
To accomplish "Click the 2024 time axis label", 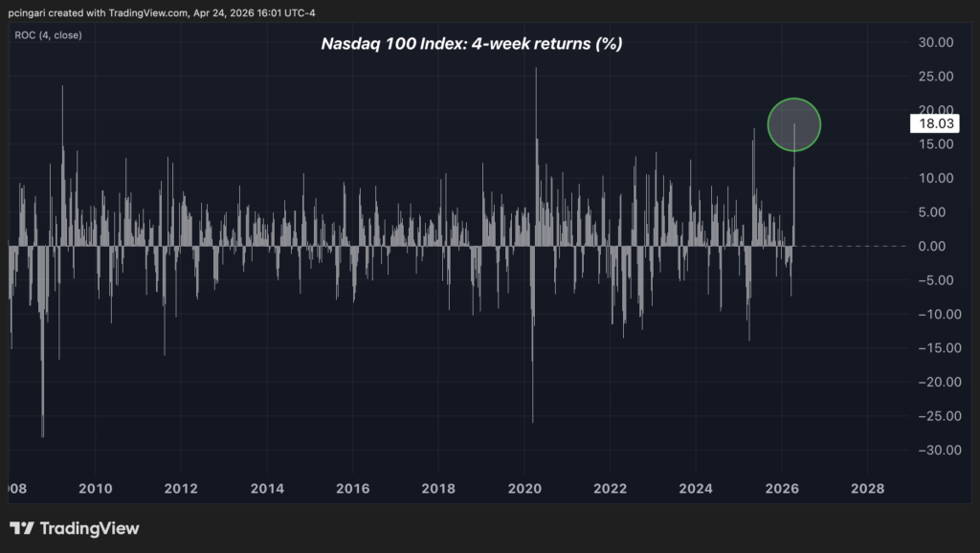I will (x=696, y=489).
